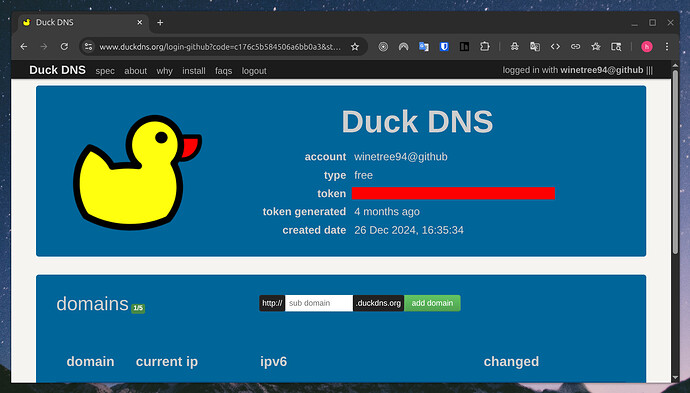Screen dimensions: 690x393
Task: Click the tab search toolbar icon
Action: click(x=616, y=47)
